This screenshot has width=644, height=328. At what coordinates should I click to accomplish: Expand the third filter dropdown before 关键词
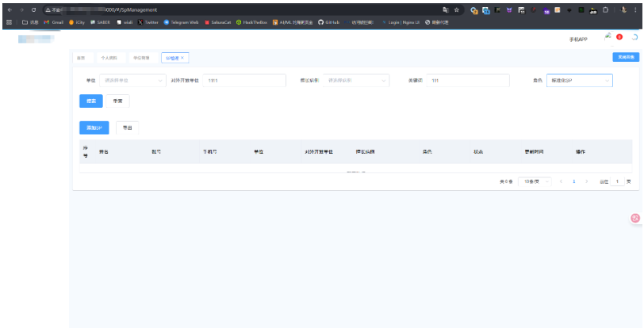(356, 81)
